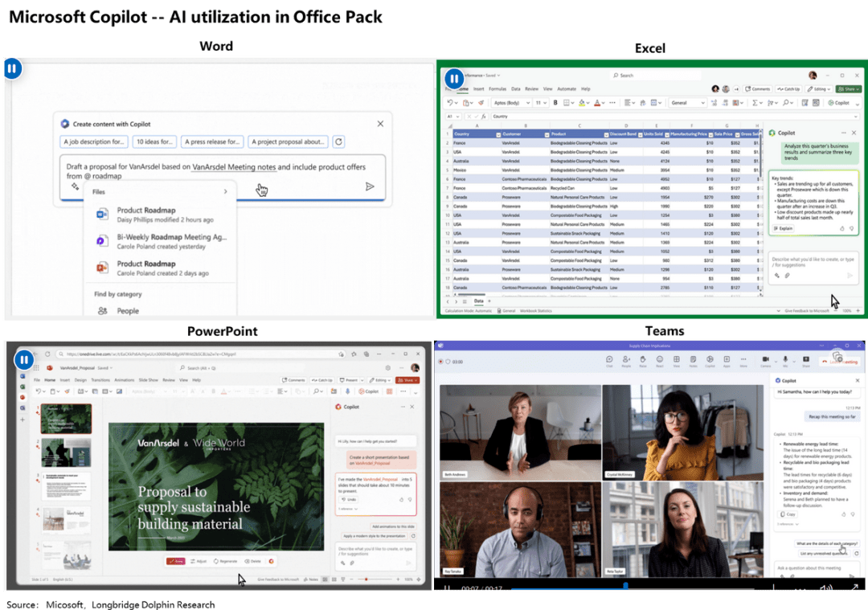This screenshot has width=868, height=610.
Task: Click Undo in PowerPoint Copilot response
Action: point(349,499)
